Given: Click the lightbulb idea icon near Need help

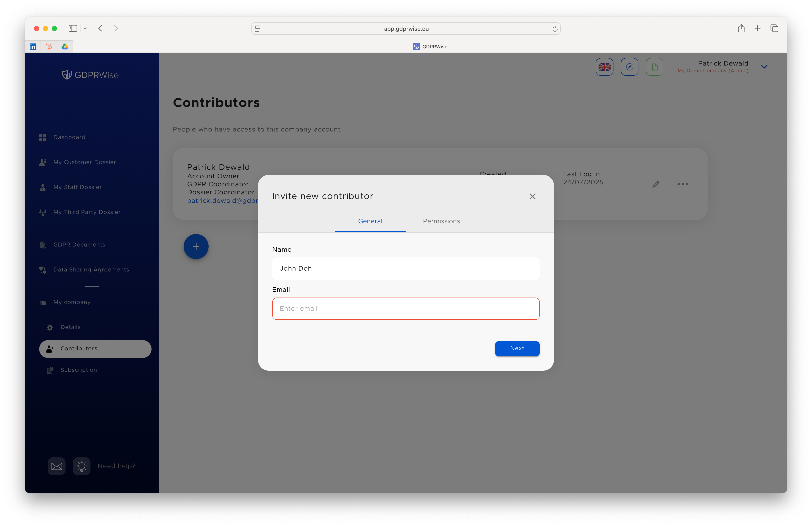Looking at the screenshot, I should (81, 466).
